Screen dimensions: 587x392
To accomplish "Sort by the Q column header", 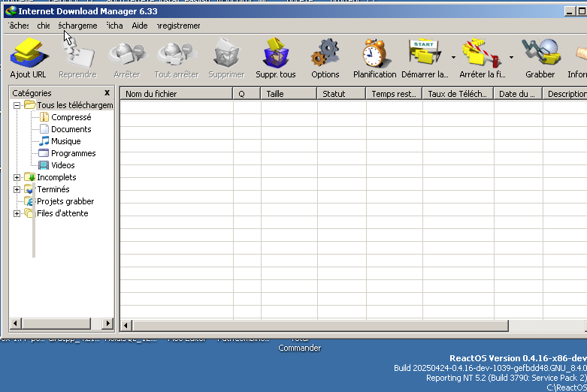I will (x=247, y=94).
